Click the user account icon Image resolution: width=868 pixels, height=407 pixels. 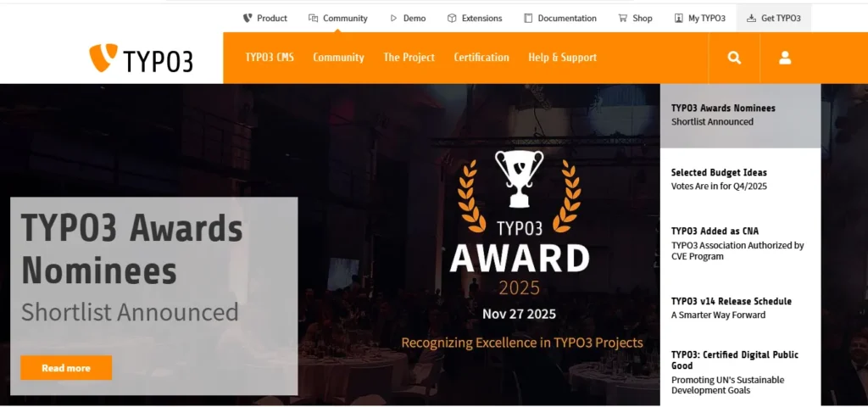(x=785, y=58)
